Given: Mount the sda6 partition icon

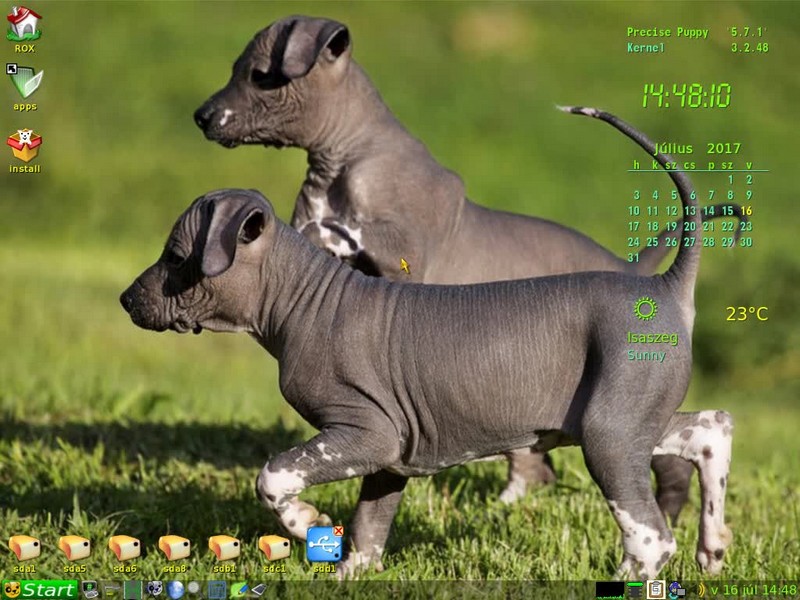Looking at the screenshot, I should (x=125, y=548).
